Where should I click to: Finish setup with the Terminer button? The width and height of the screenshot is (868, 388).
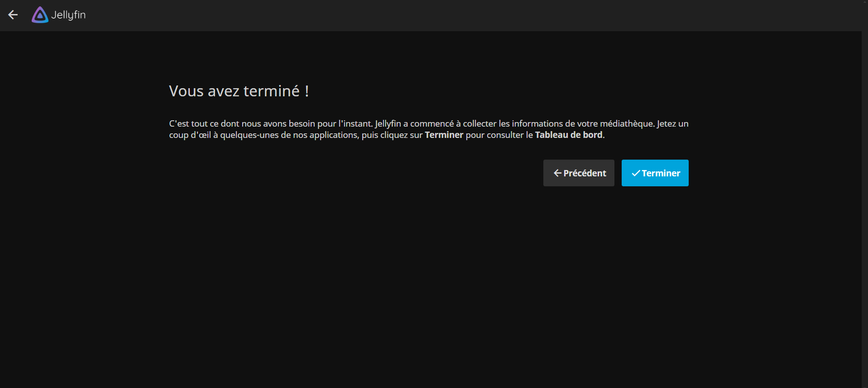655,173
